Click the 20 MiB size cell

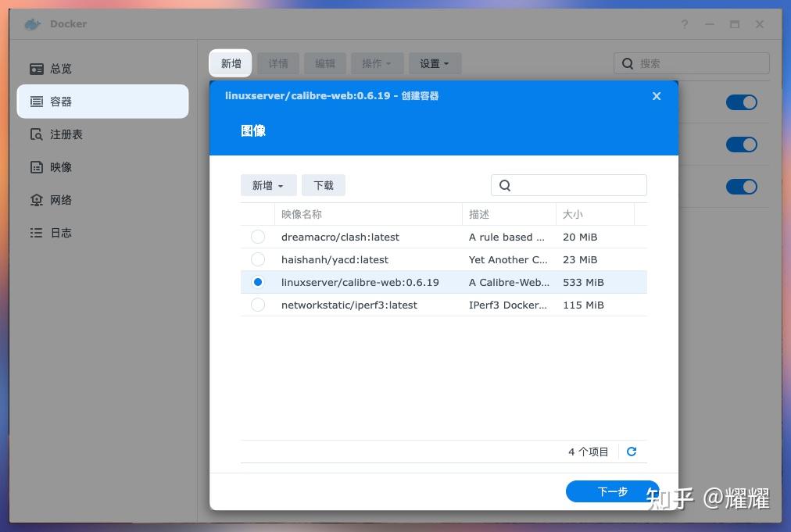[x=580, y=237]
